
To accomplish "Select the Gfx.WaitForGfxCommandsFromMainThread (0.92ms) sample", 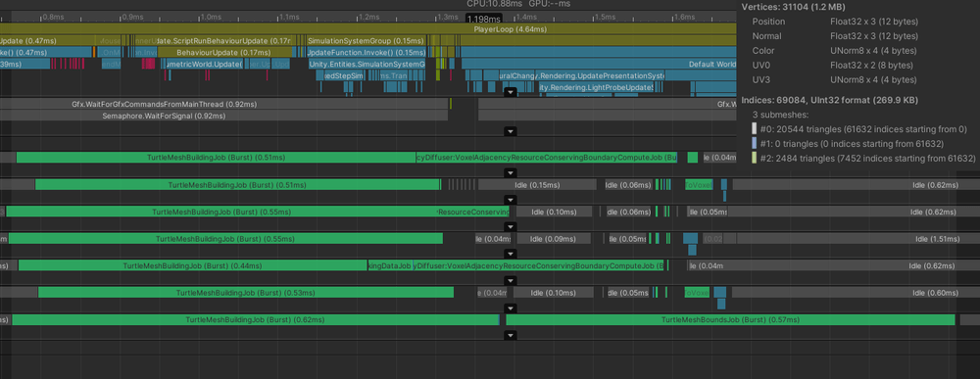I will click(x=223, y=104).
